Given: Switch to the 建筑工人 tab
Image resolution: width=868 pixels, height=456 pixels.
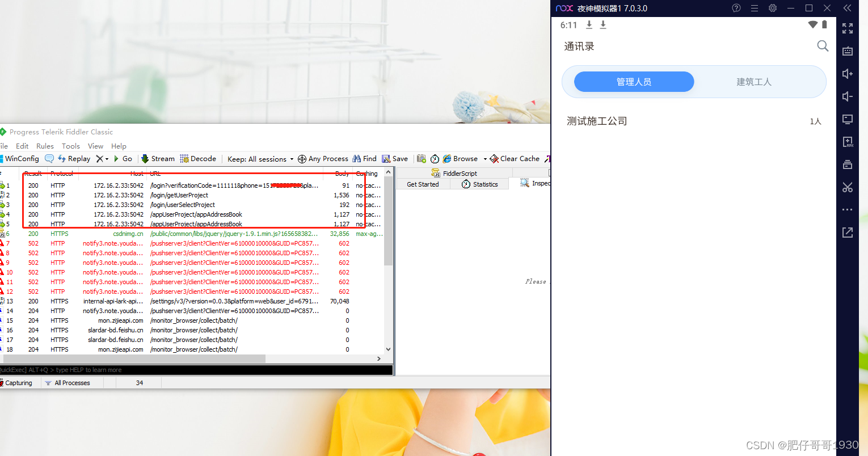Looking at the screenshot, I should pos(754,82).
